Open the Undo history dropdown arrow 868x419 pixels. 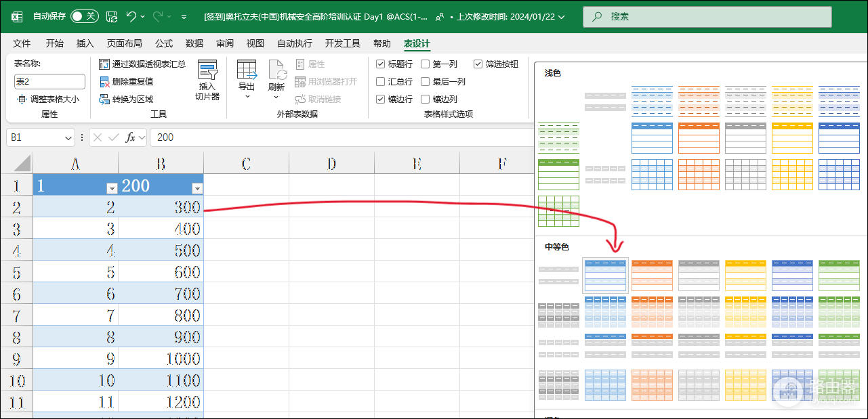pos(143,16)
